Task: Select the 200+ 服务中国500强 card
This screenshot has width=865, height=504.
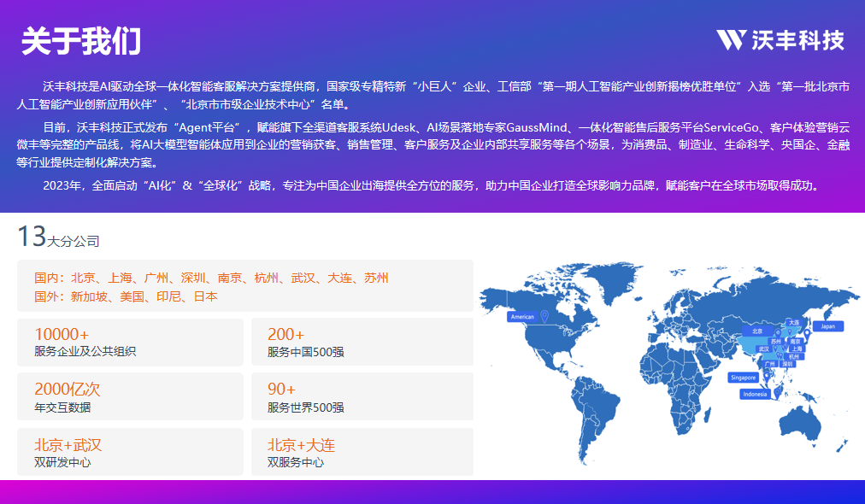Action: pyautogui.click(x=362, y=342)
